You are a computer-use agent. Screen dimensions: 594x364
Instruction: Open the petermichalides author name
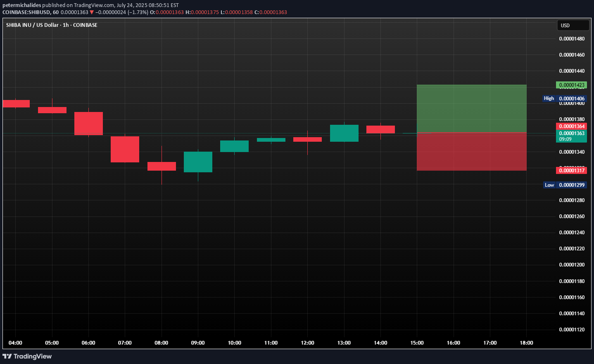(22, 5)
